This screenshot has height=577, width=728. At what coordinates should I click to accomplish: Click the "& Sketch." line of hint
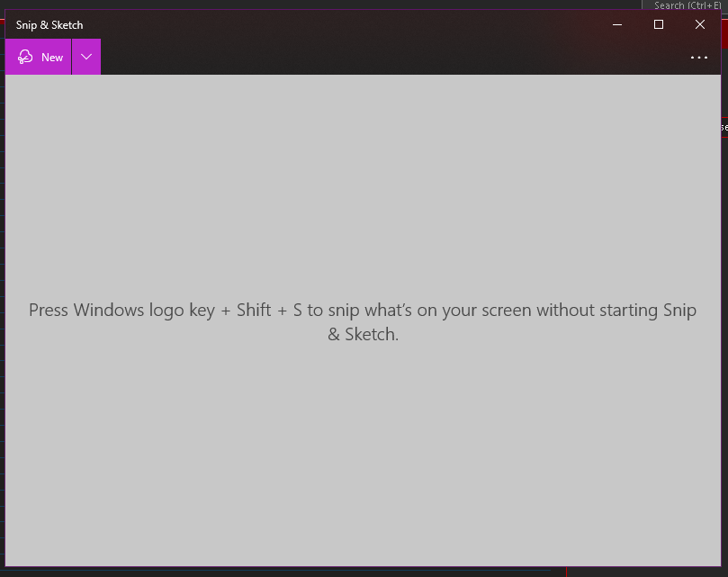pyautogui.click(x=363, y=334)
